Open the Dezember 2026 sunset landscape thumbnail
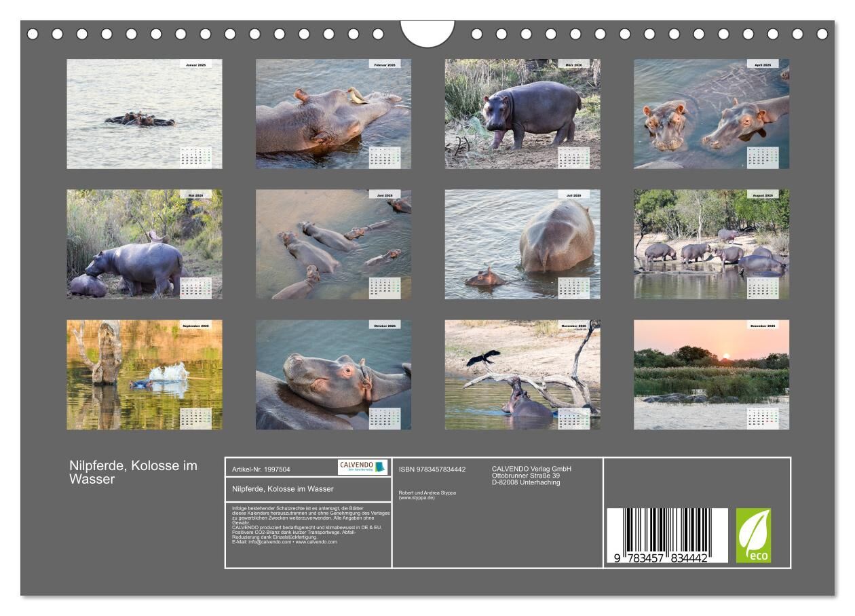855x616 pixels. click(711, 374)
